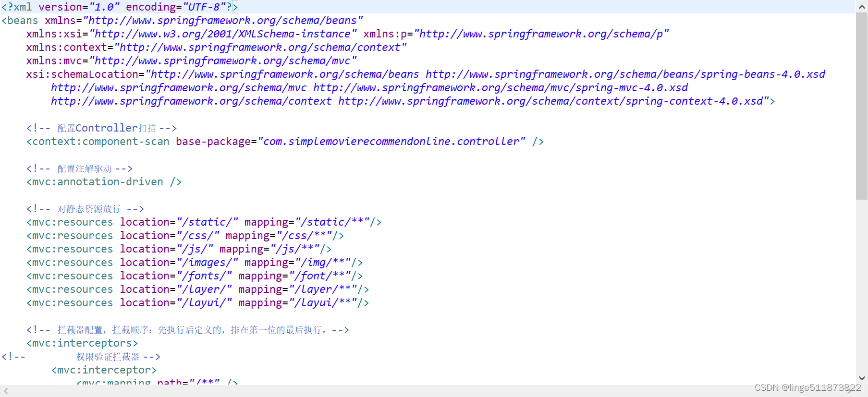The height and width of the screenshot is (397, 868).
Task: Click the 拦截器配置 comment line
Action: (188, 330)
